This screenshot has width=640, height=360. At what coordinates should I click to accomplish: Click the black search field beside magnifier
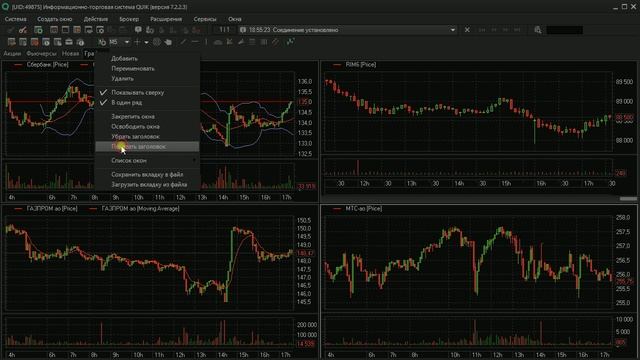(x=564, y=30)
